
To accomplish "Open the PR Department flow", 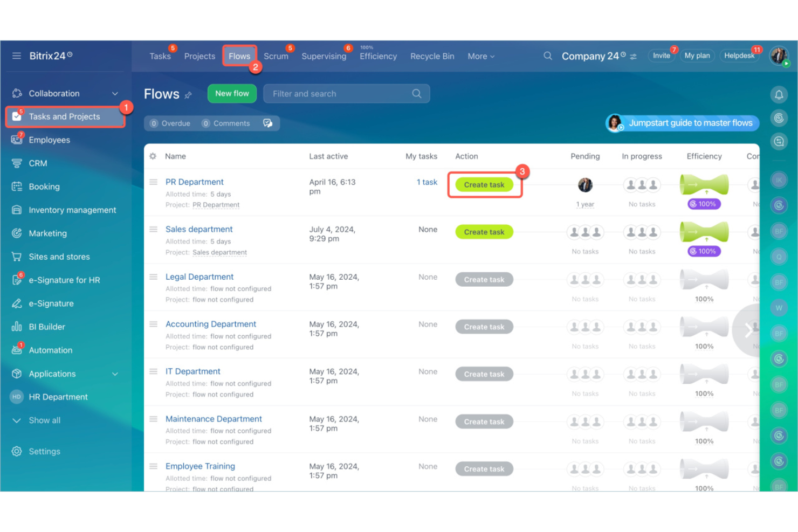I will click(x=194, y=182).
